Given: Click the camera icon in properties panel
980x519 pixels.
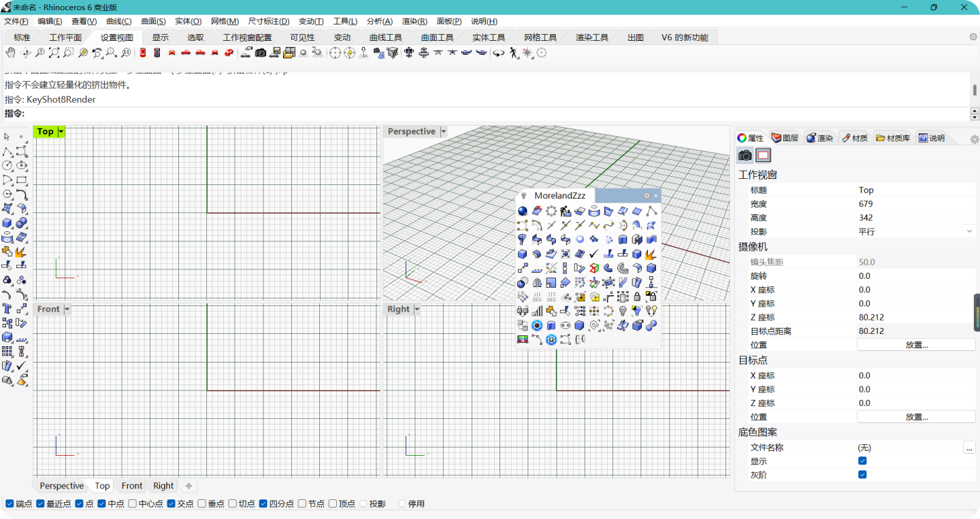Looking at the screenshot, I should 745,155.
